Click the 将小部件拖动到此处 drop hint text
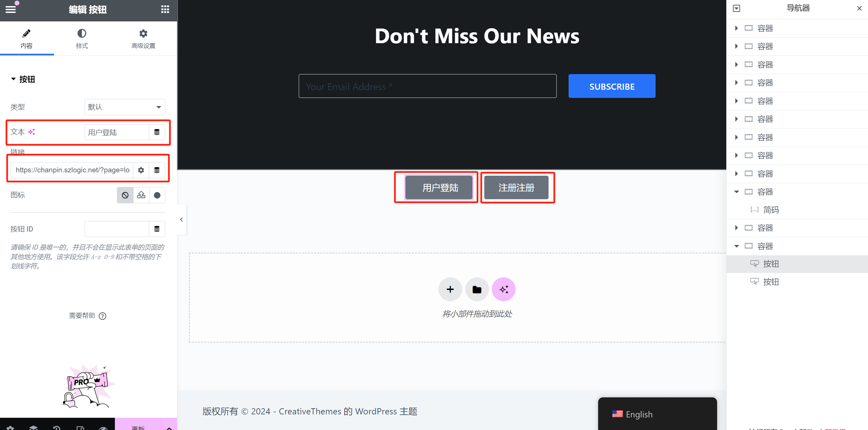 (477, 314)
